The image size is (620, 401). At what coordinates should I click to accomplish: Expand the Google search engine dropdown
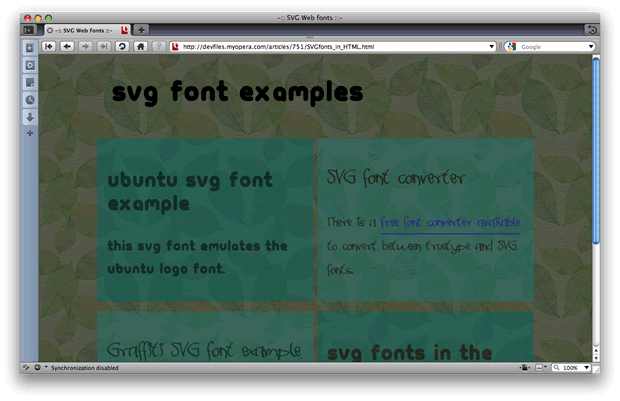[x=591, y=47]
